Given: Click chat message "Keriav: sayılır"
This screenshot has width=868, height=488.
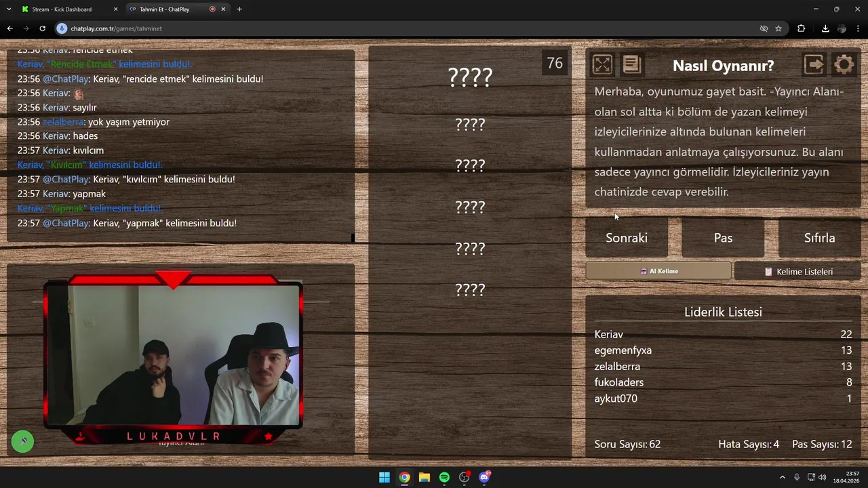Looking at the screenshot, I should (57, 108).
